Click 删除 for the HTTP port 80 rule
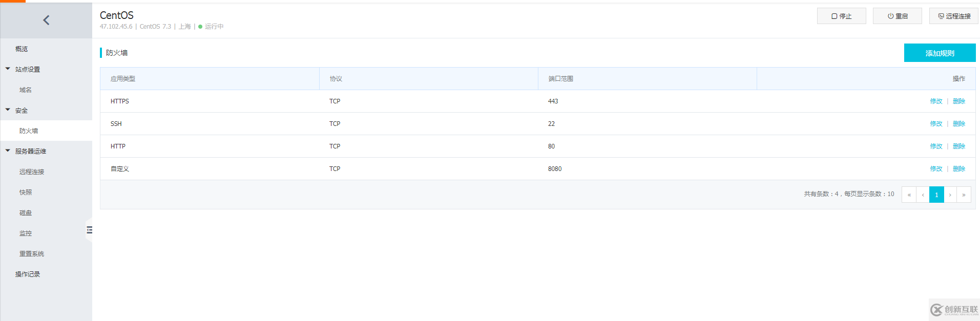The width and height of the screenshot is (980, 321). (x=959, y=146)
